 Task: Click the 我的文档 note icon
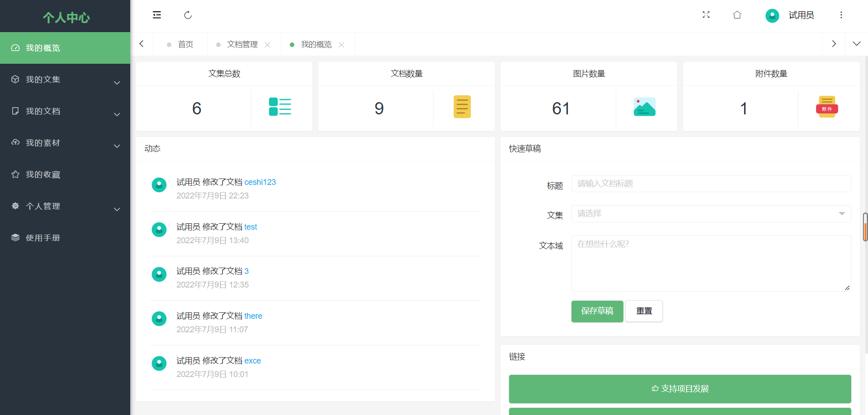click(15, 111)
